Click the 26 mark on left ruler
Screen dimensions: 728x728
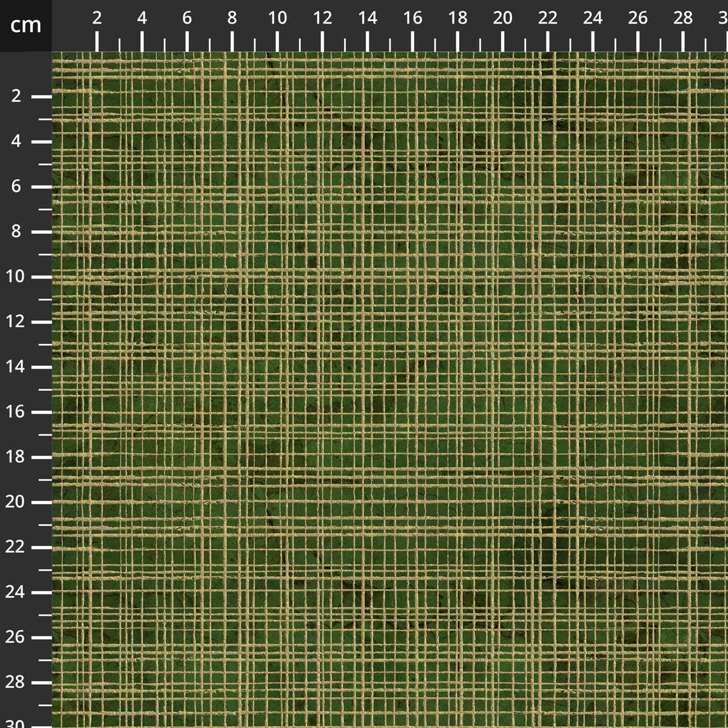(x=15, y=638)
